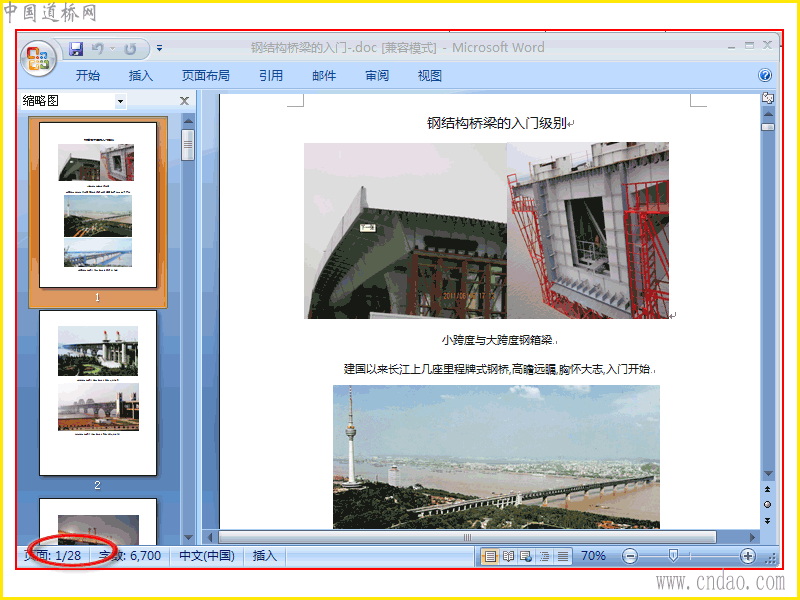Switch to Draft view
Screen dimensions: 800x600
(x=562, y=556)
